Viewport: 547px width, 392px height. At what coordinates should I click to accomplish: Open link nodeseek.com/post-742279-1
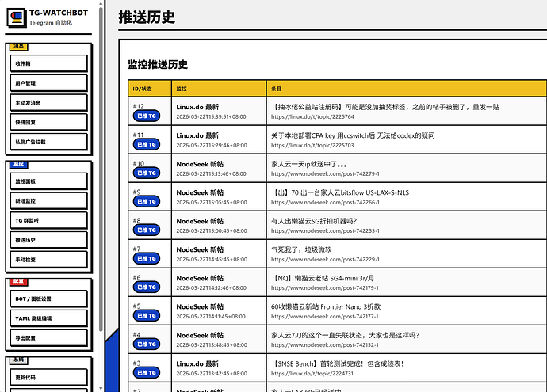point(325,174)
